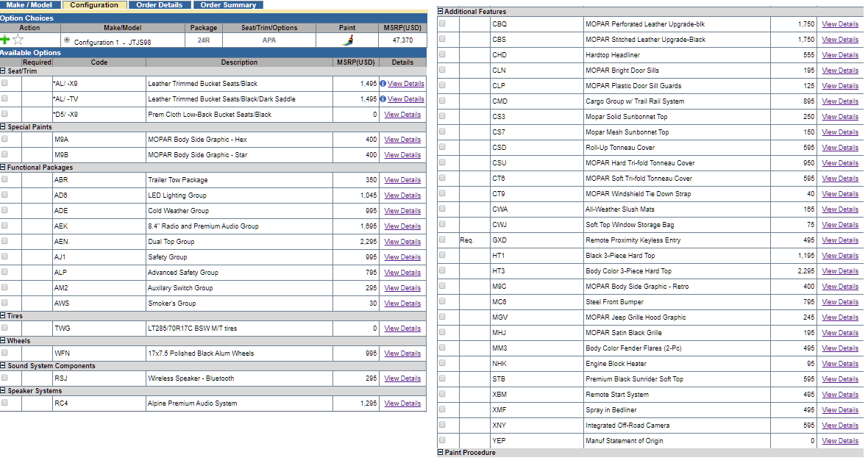Switch to the Order Details tab
The height and width of the screenshot is (463, 868).
click(x=160, y=5)
